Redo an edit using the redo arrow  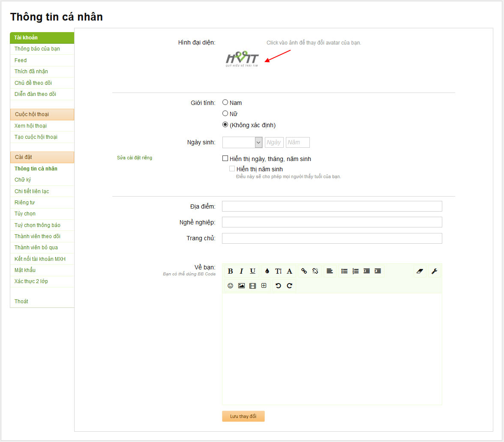[x=289, y=286]
